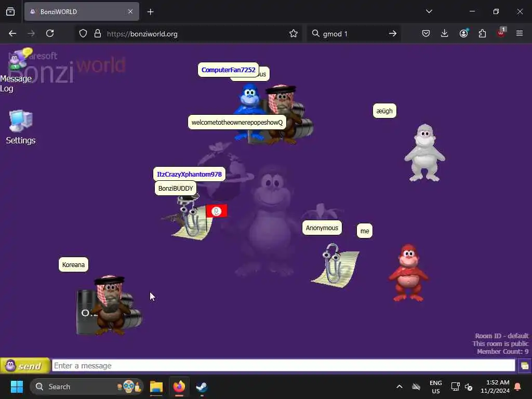Click the ItzCrazyXphantom978 name tag
The height and width of the screenshot is (399, 532).
189,175
